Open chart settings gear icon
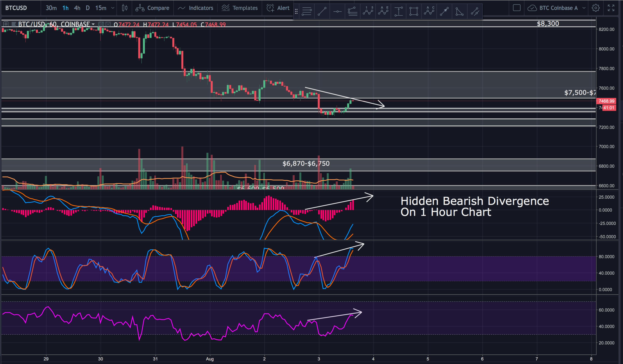 (x=595, y=8)
